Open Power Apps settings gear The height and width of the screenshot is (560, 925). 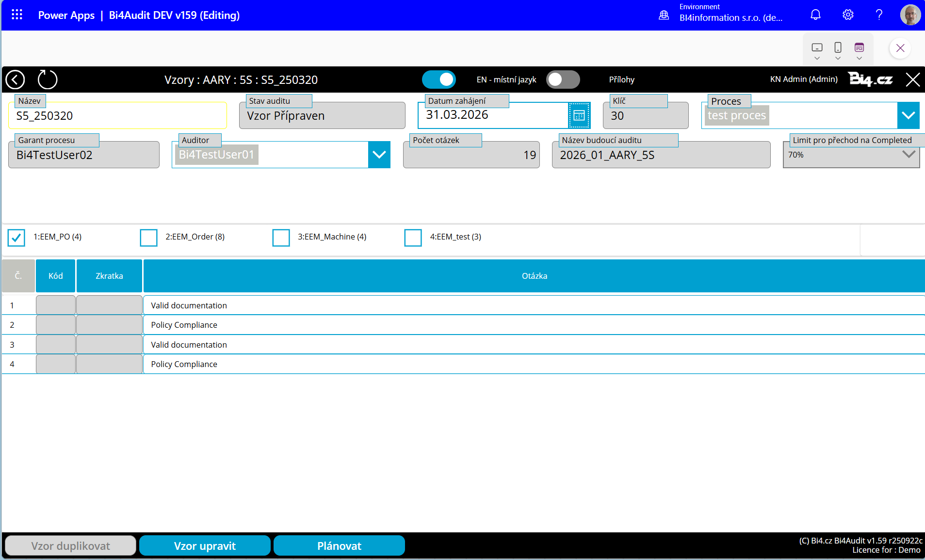[847, 15]
